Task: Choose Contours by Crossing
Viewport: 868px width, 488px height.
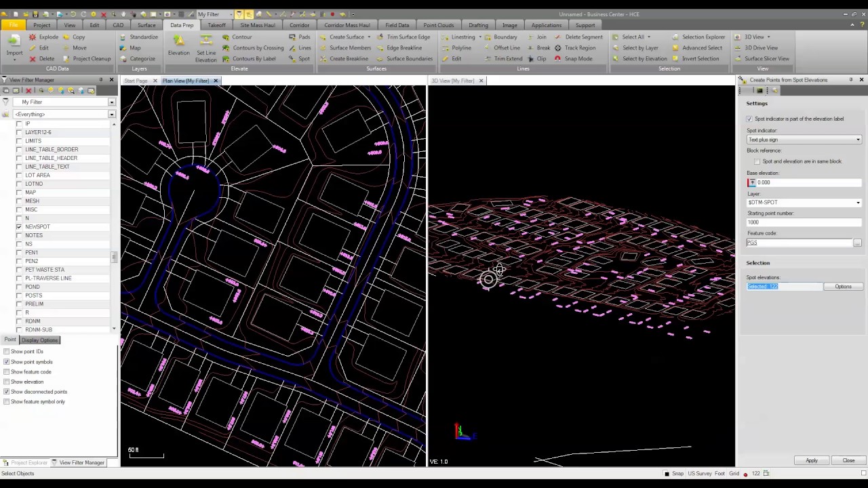Action: (x=253, y=48)
